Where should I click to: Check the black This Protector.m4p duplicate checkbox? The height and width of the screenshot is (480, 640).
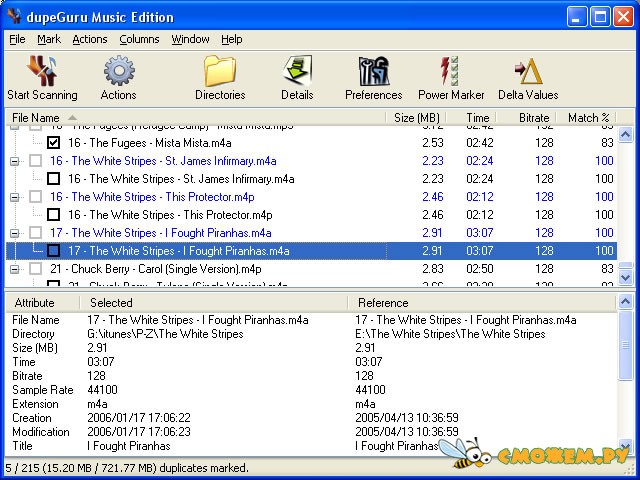(53, 215)
